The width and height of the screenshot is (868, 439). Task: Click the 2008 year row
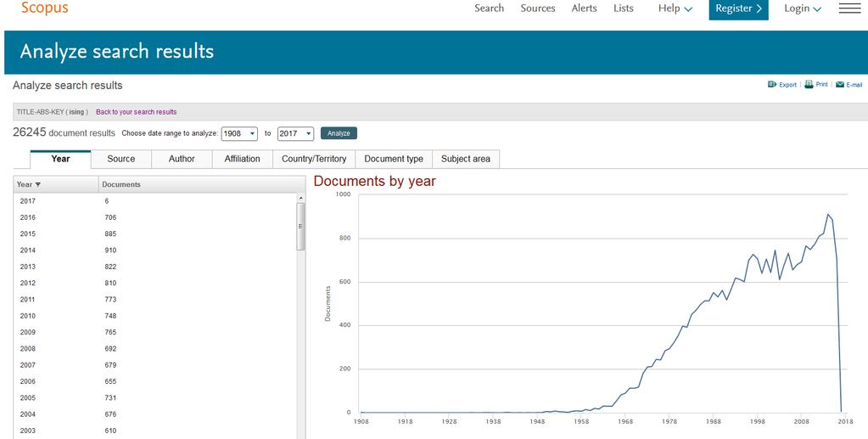coord(155,349)
